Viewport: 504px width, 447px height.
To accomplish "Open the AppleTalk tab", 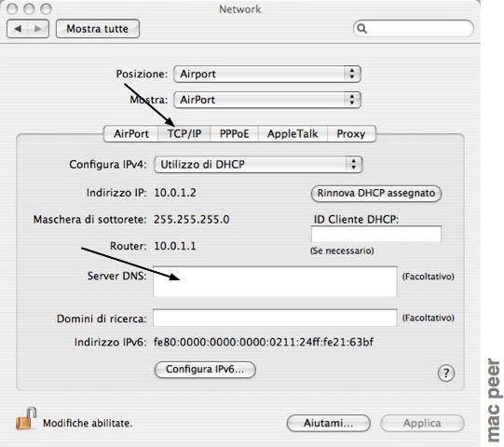I will tap(293, 134).
